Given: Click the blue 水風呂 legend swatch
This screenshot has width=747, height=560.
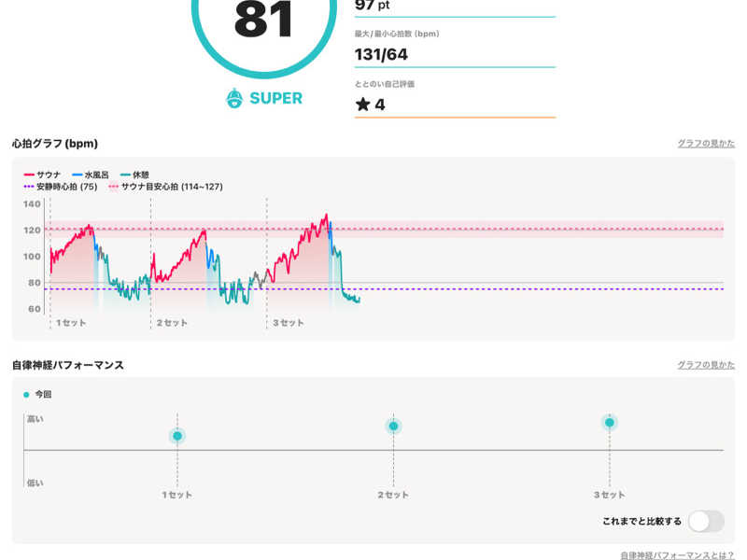Looking at the screenshot, I should (x=78, y=175).
